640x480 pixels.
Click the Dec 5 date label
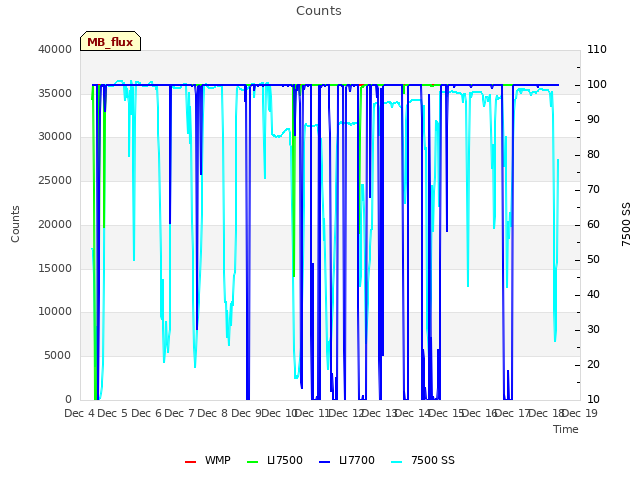coord(113,414)
